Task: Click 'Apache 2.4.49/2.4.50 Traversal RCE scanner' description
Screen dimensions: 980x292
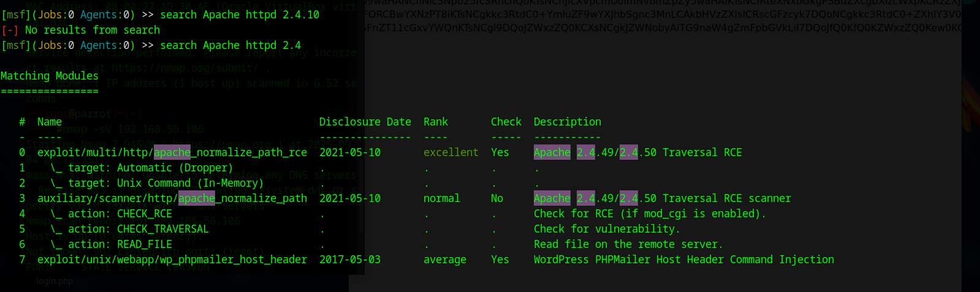Action: [663, 198]
